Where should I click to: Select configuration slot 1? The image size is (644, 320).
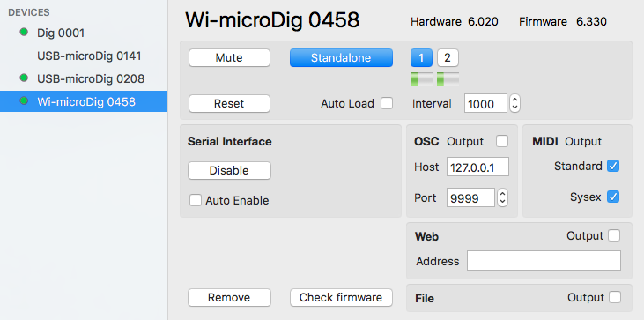click(x=421, y=58)
